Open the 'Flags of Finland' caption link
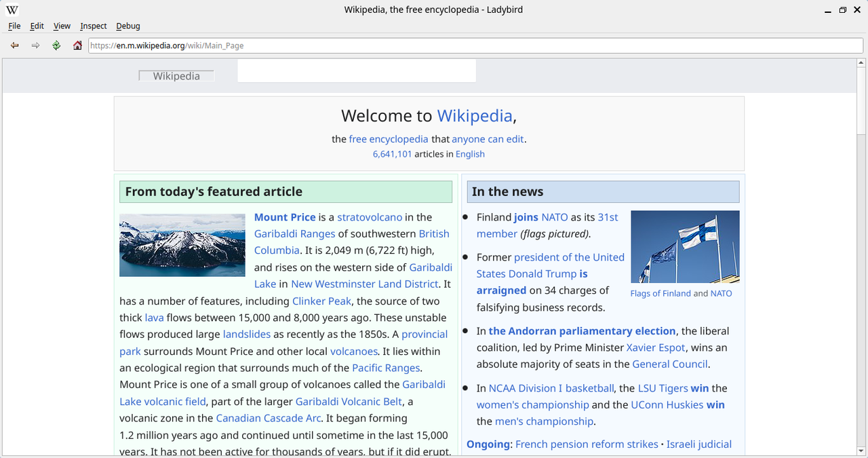The width and height of the screenshot is (868, 458). (x=660, y=293)
